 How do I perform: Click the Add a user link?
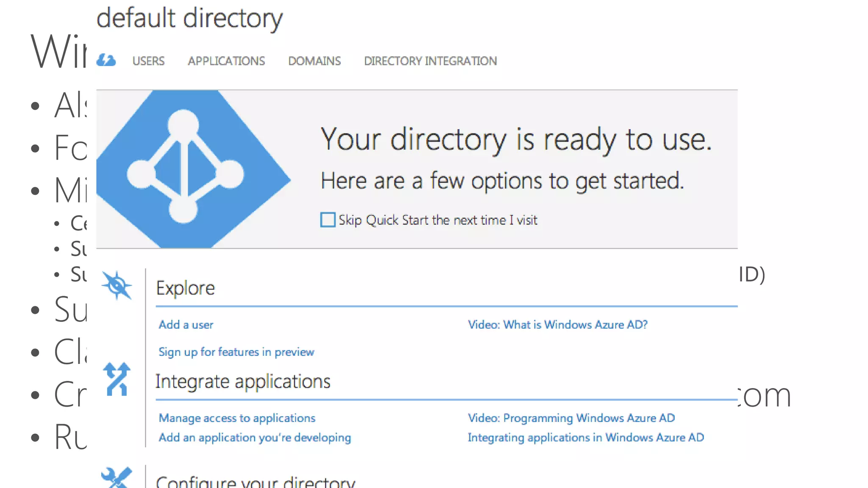186,325
